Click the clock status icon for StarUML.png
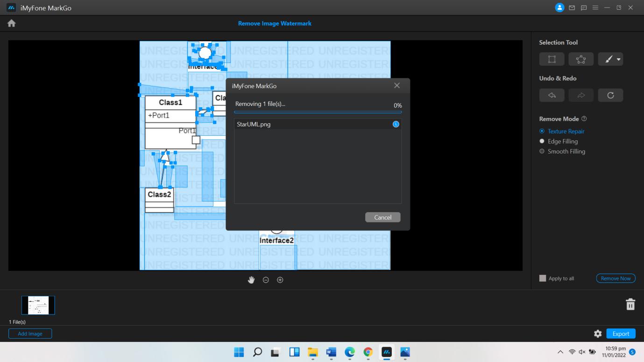The height and width of the screenshot is (362, 644). point(396,124)
